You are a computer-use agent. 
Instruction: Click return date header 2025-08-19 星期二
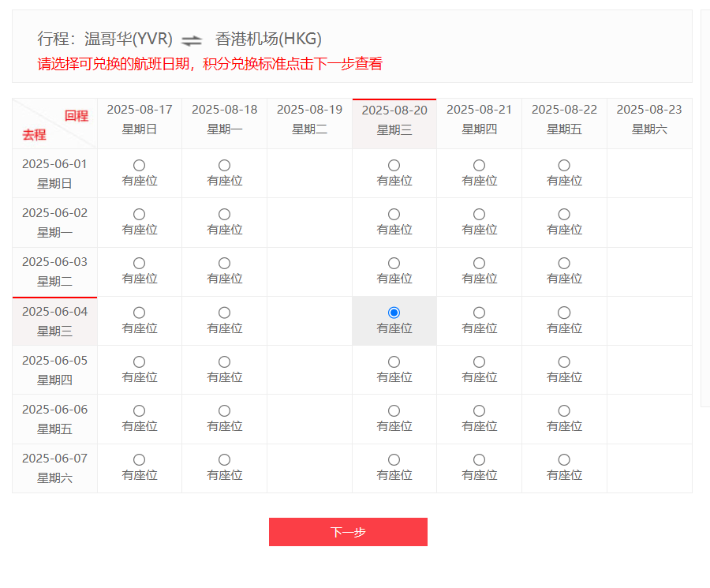click(x=310, y=123)
